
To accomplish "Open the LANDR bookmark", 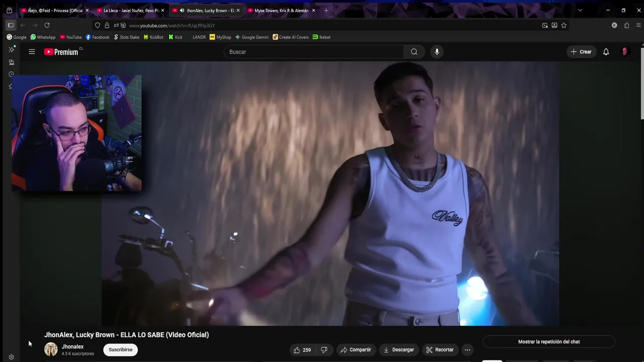I will (x=196, y=37).
